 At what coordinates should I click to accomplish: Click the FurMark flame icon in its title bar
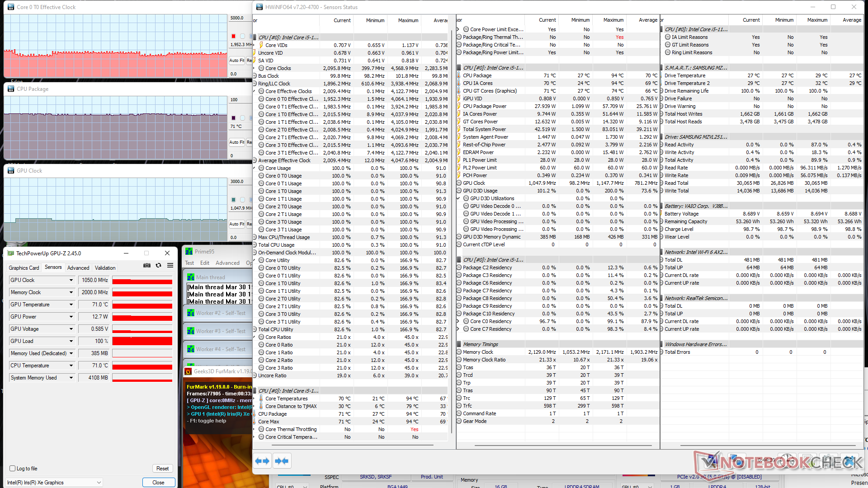tap(189, 371)
